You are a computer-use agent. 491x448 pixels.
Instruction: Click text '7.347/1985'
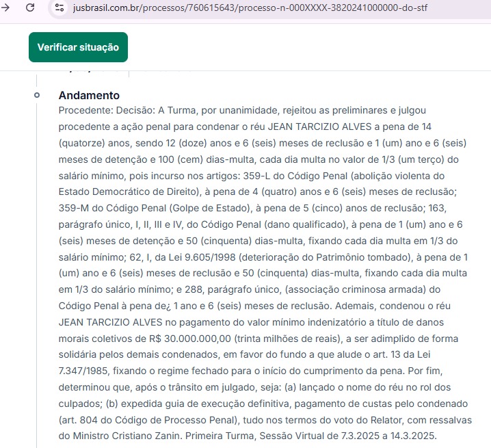point(83,371)
